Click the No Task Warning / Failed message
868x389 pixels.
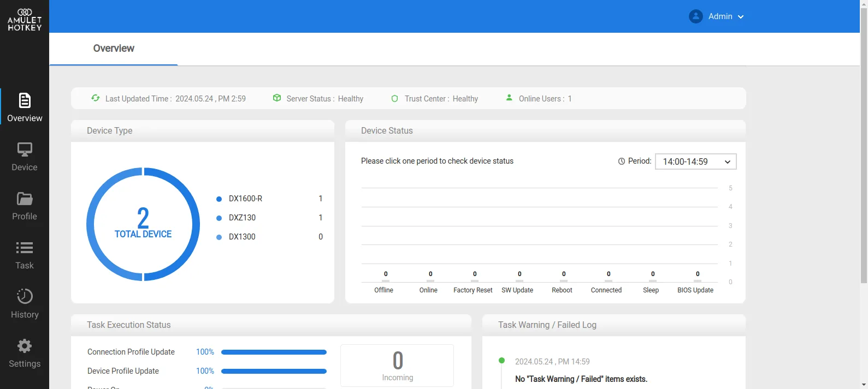point(581,379)
